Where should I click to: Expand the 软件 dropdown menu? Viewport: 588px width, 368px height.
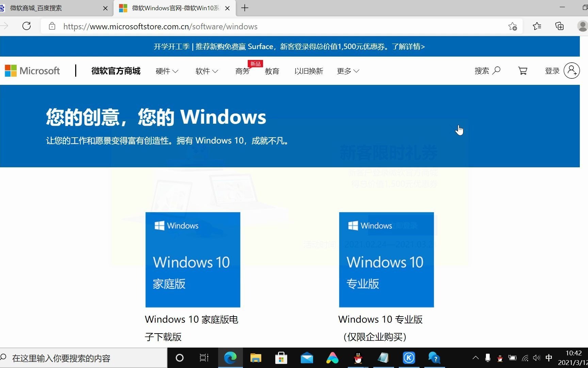click(x=207, y=71)
